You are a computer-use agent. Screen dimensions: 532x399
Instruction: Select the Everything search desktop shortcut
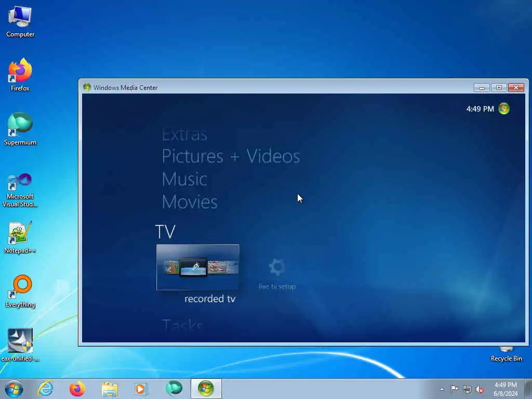(20, 291)
